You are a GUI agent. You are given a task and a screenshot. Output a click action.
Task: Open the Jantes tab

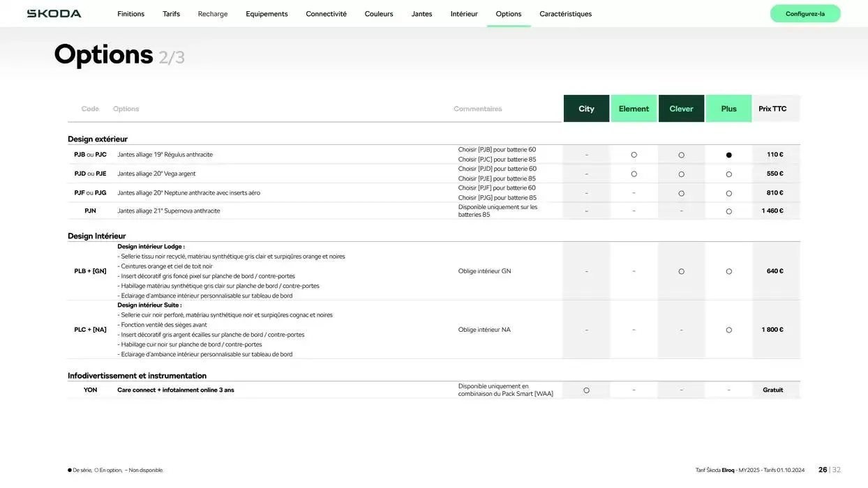pyautogui.click(x=421, y=14)
